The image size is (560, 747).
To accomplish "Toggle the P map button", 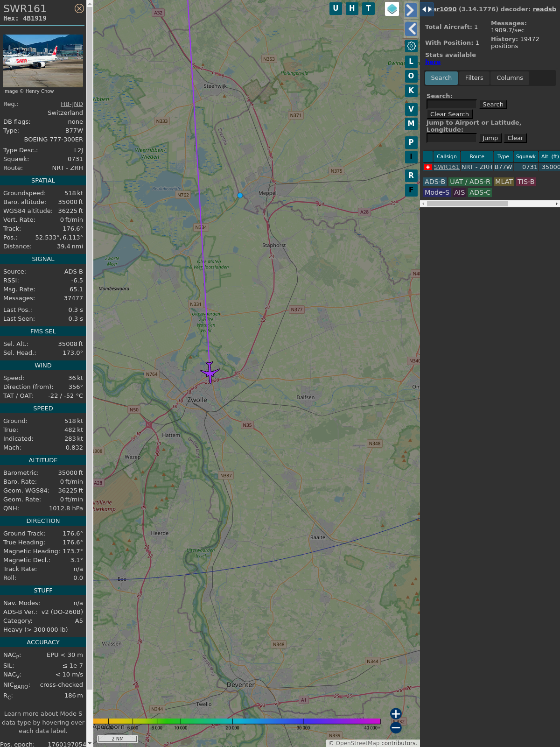I will (411, 142).
